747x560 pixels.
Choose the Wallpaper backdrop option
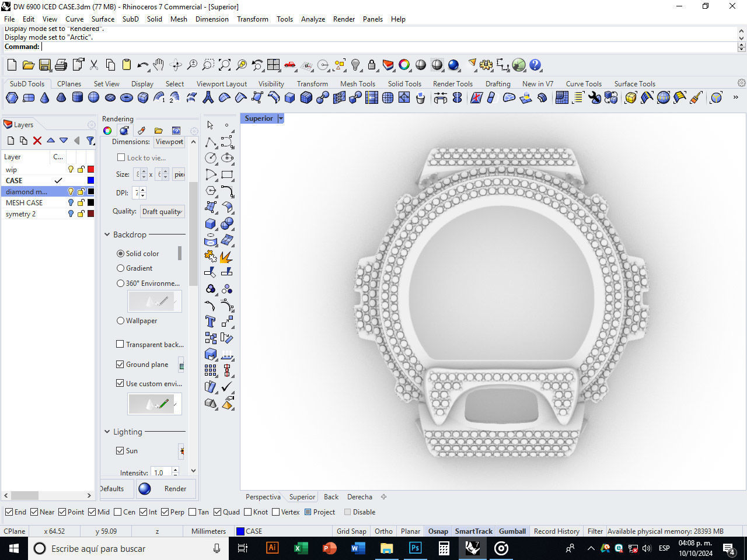point(120,321)
